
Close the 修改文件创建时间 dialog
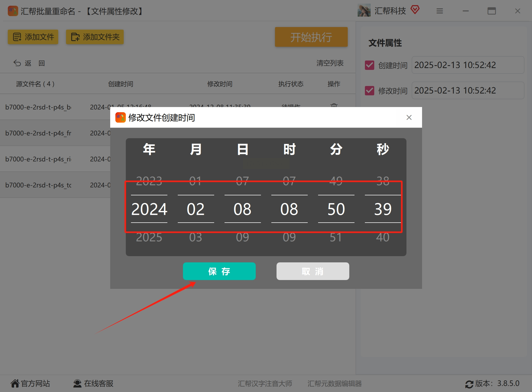(409, 117)
